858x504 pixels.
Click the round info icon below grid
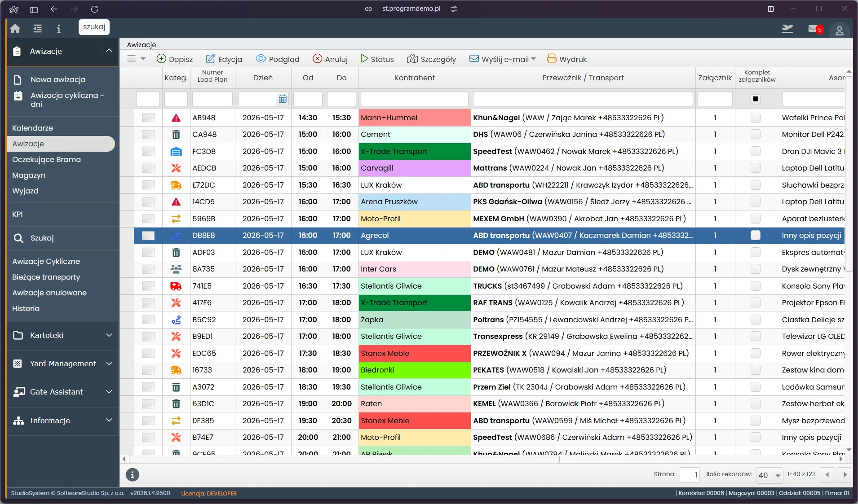132,474
